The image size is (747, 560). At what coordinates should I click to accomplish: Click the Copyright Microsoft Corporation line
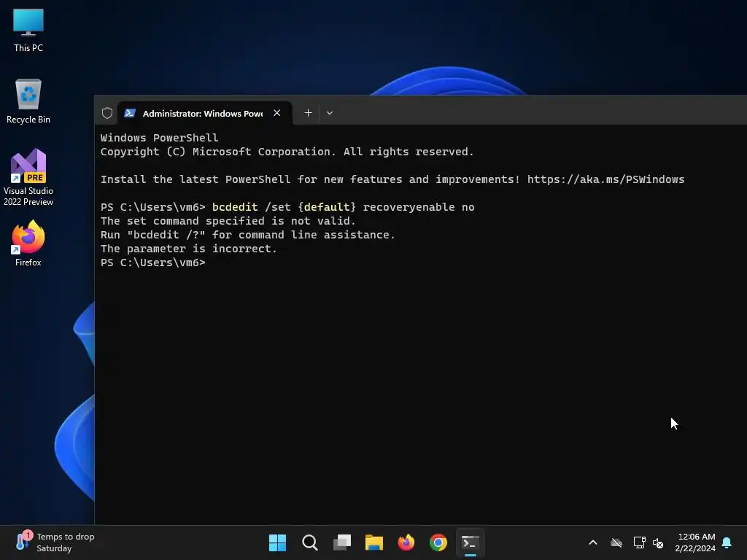pos(287,152)
